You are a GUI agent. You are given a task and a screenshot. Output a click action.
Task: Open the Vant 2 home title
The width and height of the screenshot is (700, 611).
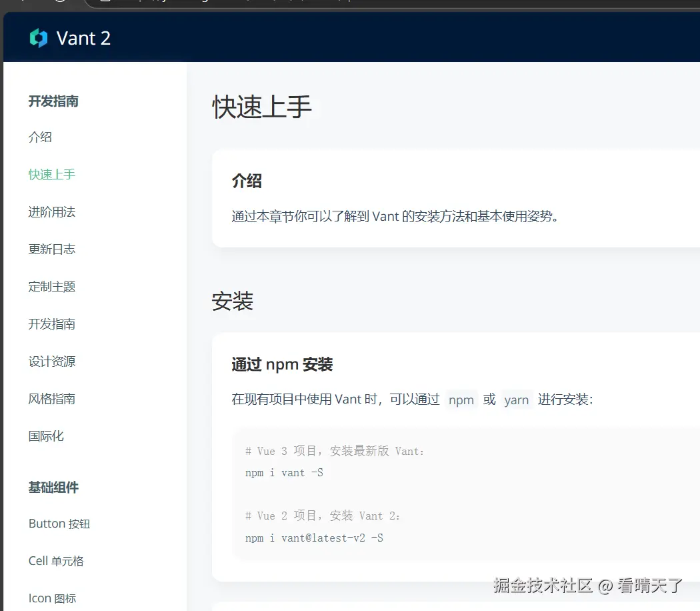pos(83,39)
